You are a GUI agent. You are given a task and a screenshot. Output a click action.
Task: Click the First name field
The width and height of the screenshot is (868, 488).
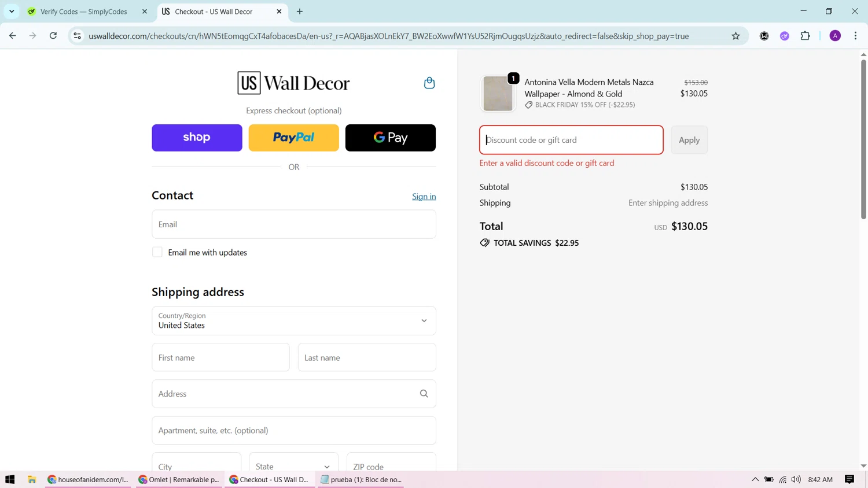point(220,357)
